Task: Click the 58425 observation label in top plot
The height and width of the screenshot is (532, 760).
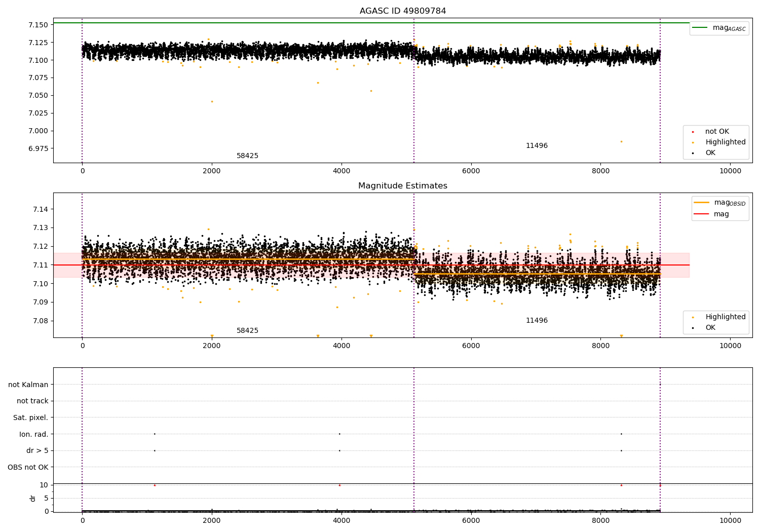Action: tap(247, 156)
